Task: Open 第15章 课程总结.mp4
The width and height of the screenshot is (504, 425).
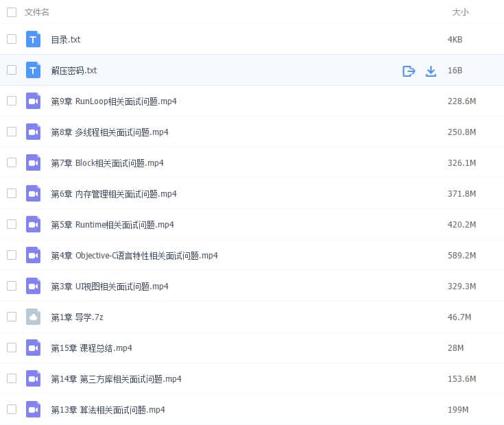Action: click(91, 348)
